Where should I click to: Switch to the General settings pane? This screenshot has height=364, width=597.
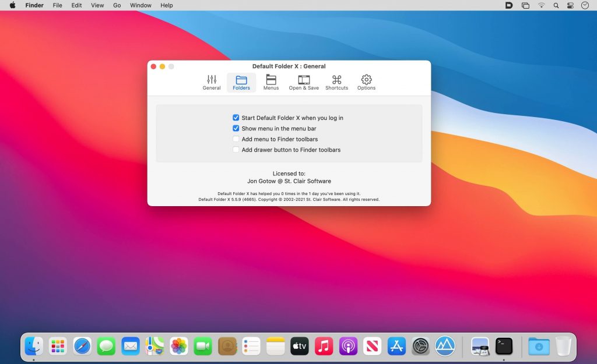tap(211, 82)
